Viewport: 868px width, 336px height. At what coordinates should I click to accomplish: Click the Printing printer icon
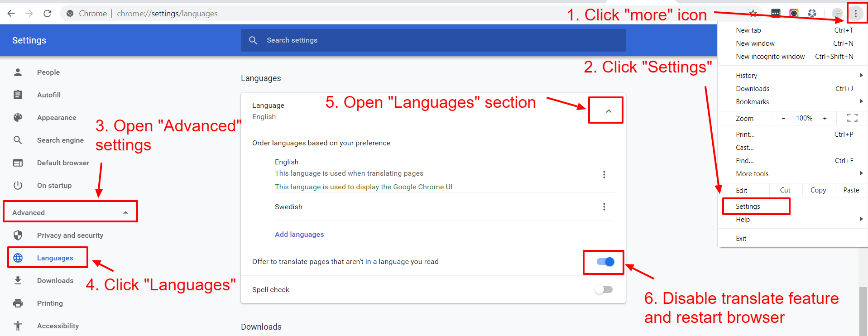click(x=18, y=303)
